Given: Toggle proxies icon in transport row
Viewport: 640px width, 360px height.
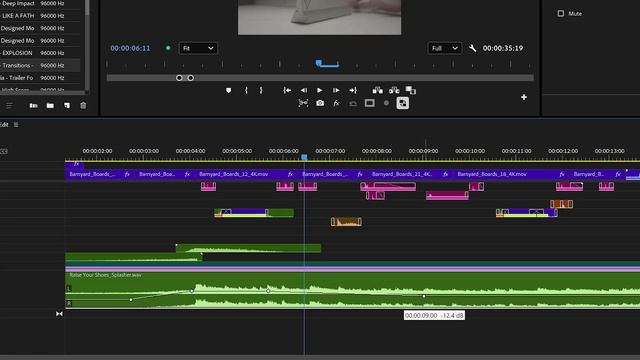Looking at the screenshot, I should click(x=303, y=103).
